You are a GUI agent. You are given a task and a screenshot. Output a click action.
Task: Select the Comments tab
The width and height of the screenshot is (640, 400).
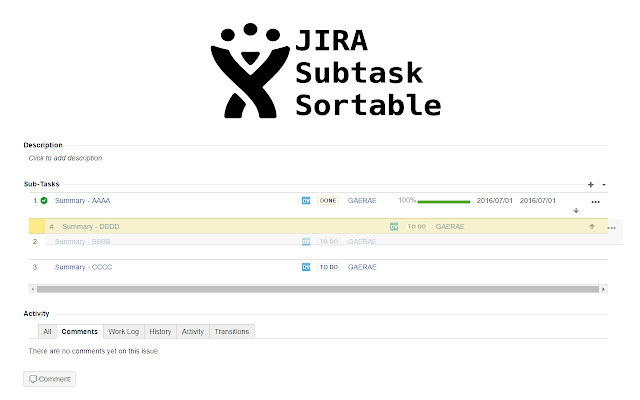[x=80, y=331]
